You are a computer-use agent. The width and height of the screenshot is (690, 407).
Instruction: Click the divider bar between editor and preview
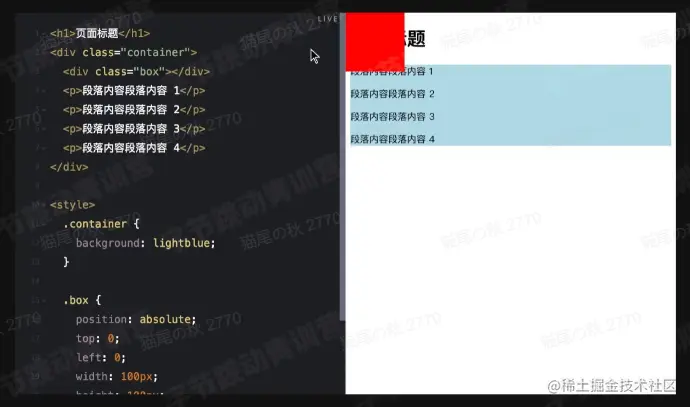coord(342,167)
